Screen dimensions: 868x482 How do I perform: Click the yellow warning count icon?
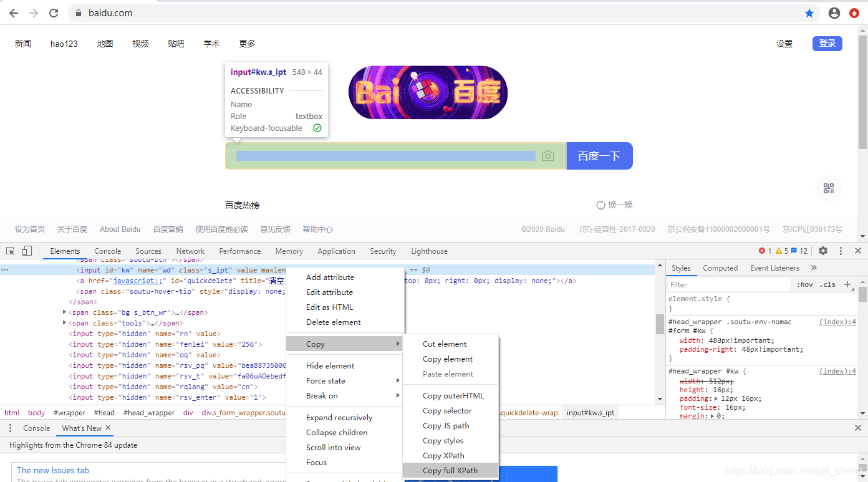point(779,251)
